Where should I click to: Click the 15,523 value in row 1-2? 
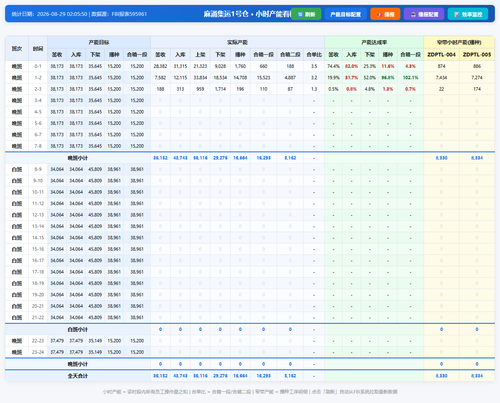pyautogui.click(x=264, y=78)
